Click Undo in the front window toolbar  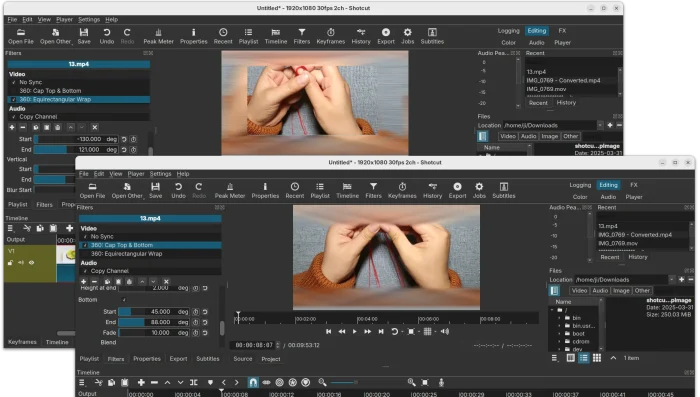click(178, 191)
